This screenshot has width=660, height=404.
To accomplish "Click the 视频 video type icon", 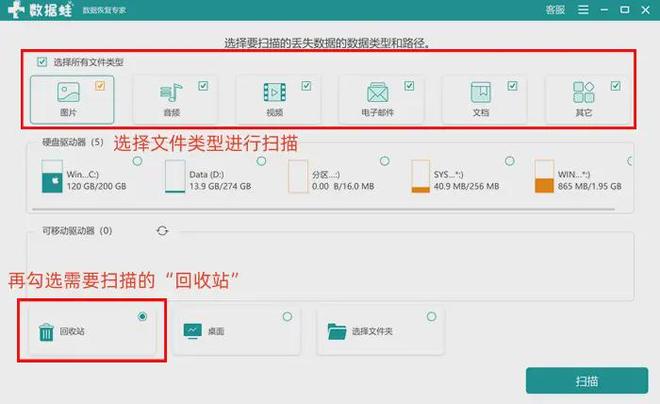I will coord(274,92).
